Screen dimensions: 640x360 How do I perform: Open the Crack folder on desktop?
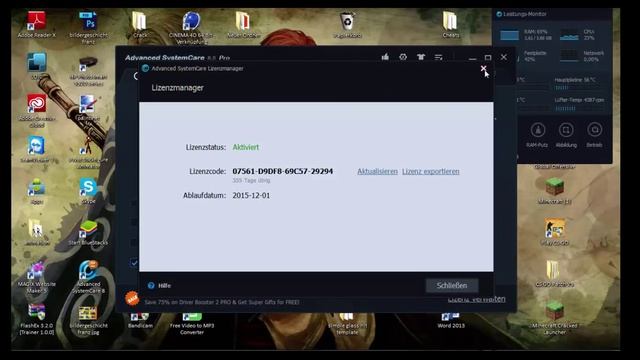click(x=140, y=24)
